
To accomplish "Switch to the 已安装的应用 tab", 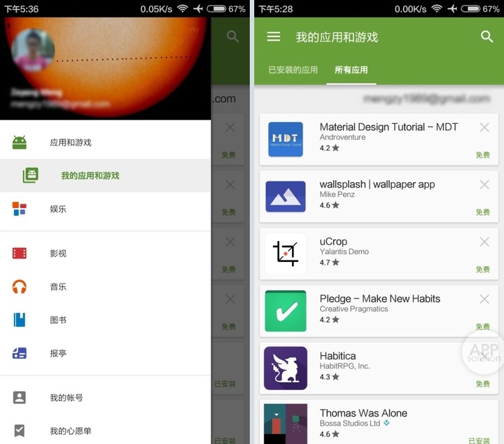I will (x=293, y=70).
